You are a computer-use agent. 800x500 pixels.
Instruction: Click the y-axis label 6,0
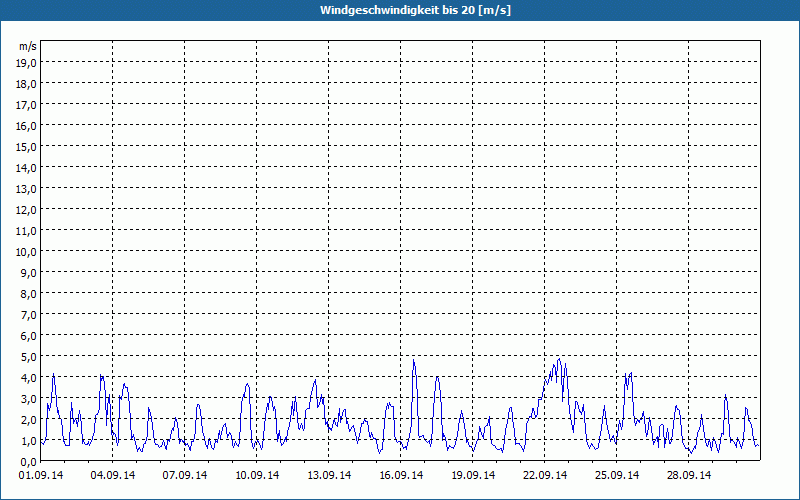(29, 336)
